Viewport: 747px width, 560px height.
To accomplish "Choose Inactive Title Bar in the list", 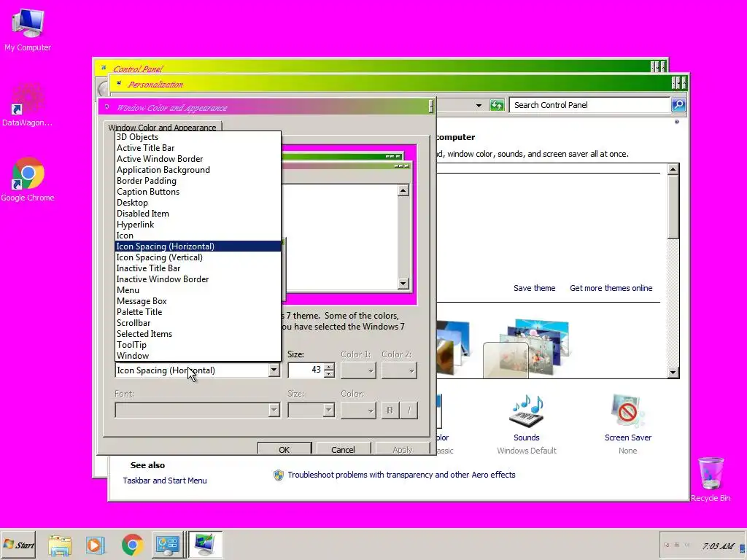I will tap(198, 268).
